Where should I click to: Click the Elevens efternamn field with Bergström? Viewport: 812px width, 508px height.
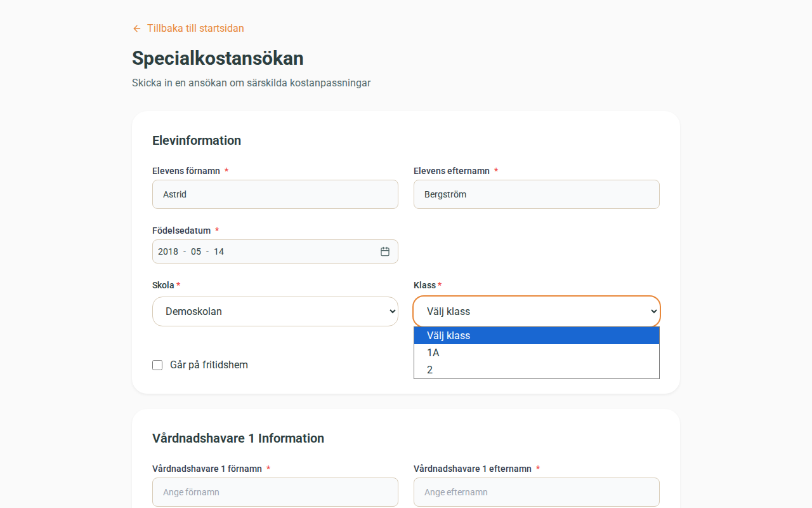[x=537, y=194]
